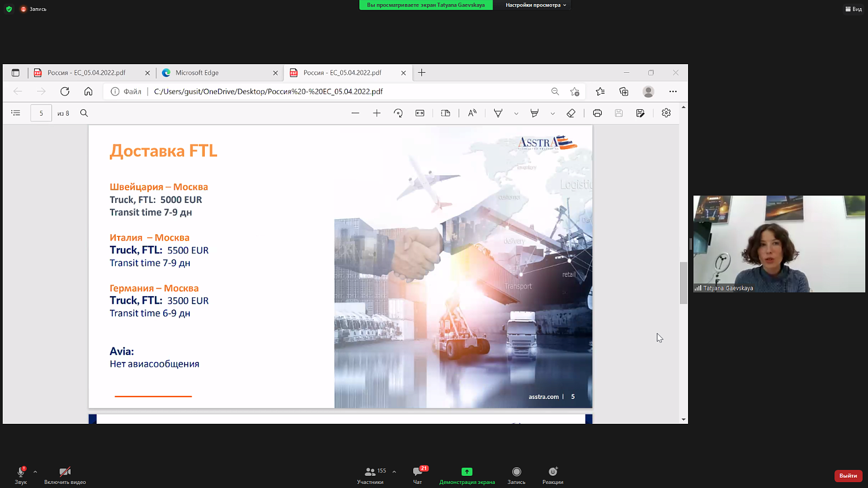Zoom in with the plus icon
This screenshot has width=868, height=488.
[x=377, y=113]
